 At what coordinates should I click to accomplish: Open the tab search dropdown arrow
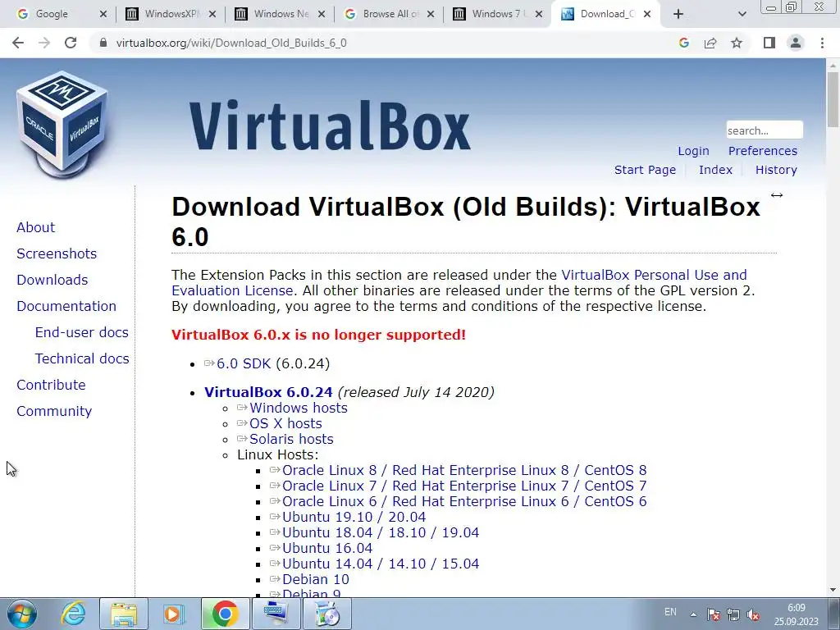[742, 15]
